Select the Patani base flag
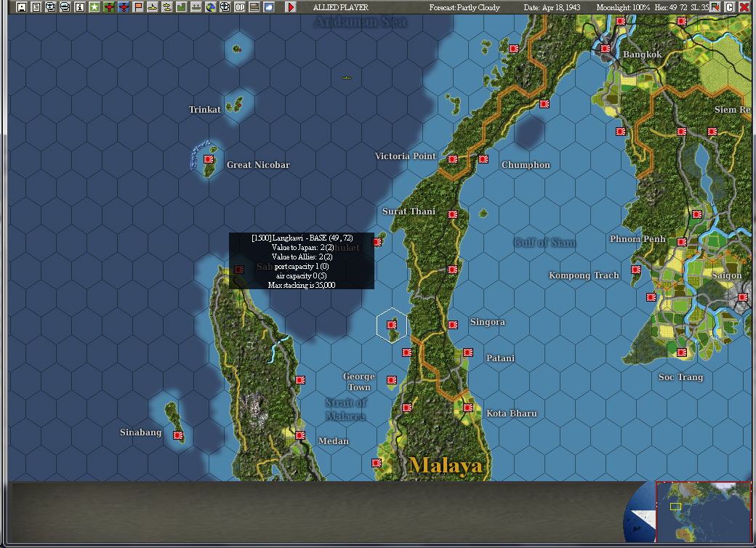 468,352
